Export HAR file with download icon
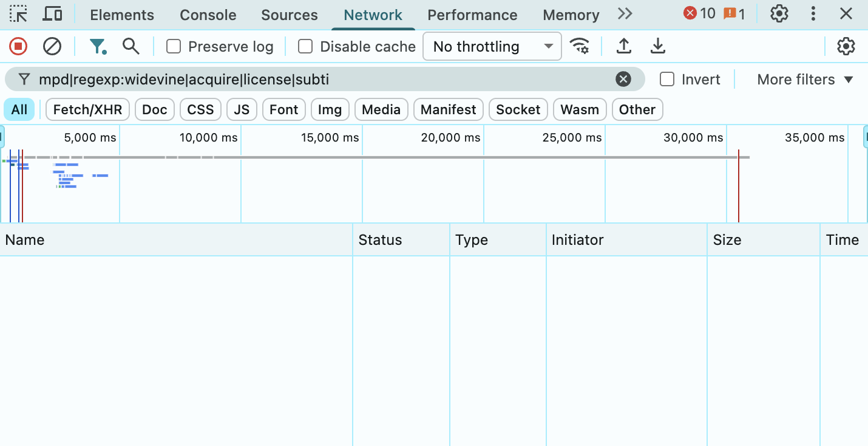The image size is (868, 446). [x=658, y=46]
